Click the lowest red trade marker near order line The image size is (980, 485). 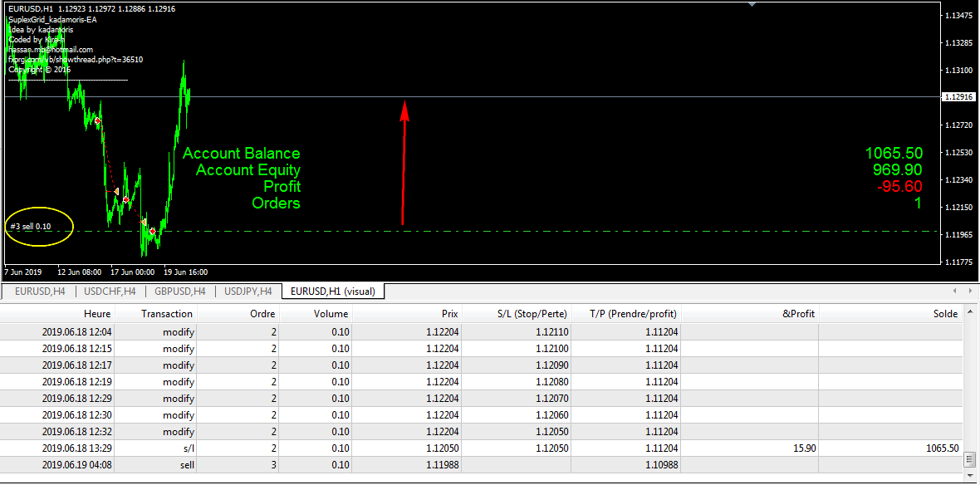click(x=153, y=231)
